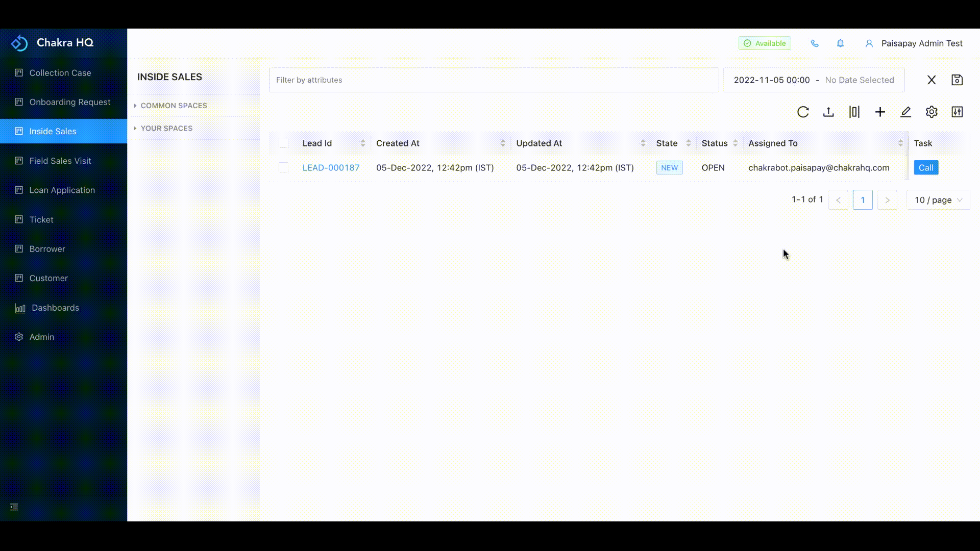Expand the Your Spaces section

pos(166,129)
